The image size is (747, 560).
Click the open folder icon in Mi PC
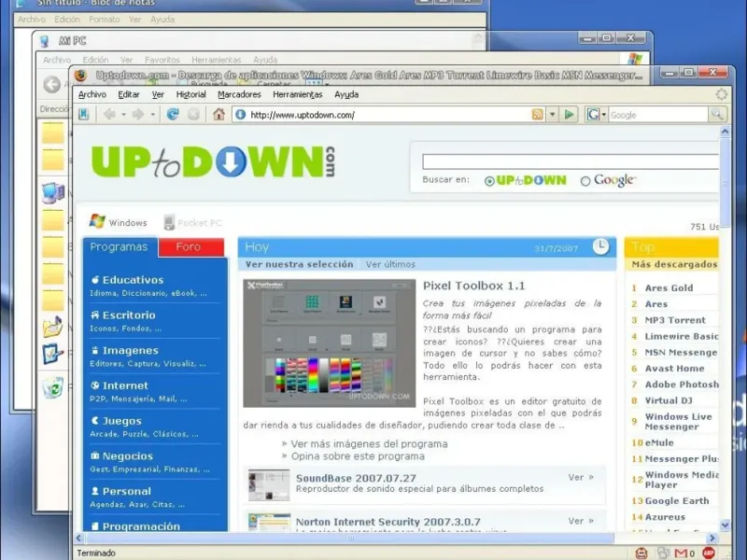(x=53, y=328)
